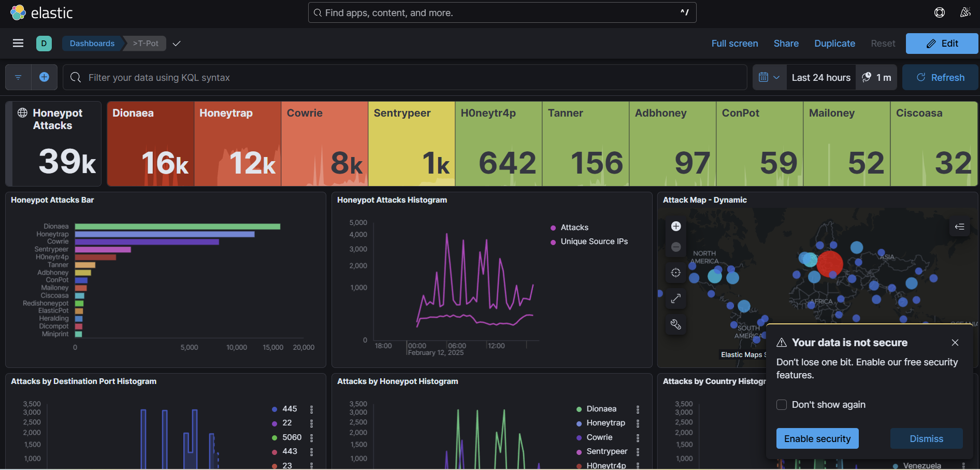This screenshot has height=470, width=980.
Task: Click the Reset option
Action: [883, 44]
